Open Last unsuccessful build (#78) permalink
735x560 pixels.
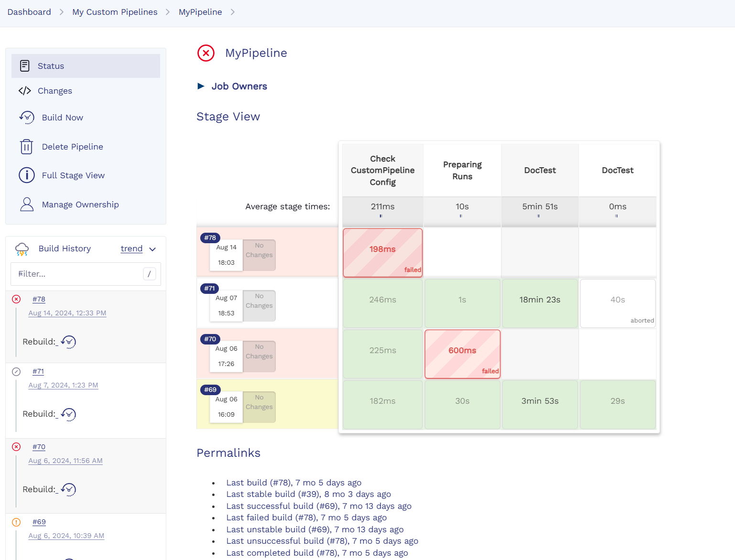pos(323,541)
